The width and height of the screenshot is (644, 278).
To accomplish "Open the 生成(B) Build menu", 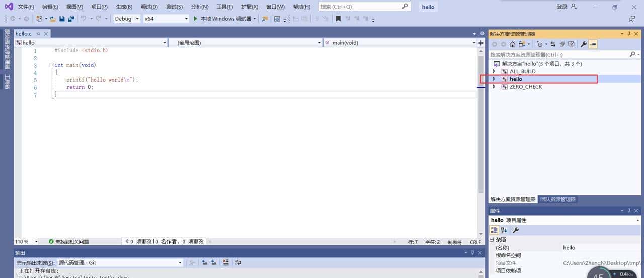I will click(124, 7).
